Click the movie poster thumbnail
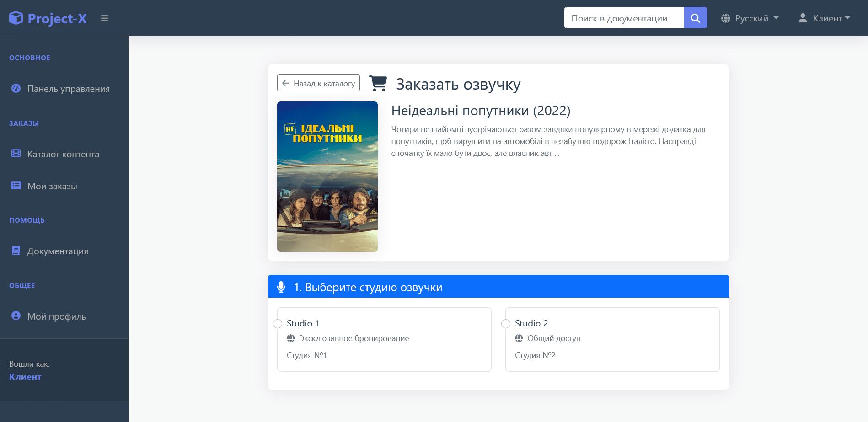The height and width of the screenshot is (422, 868). pos(327,176)
